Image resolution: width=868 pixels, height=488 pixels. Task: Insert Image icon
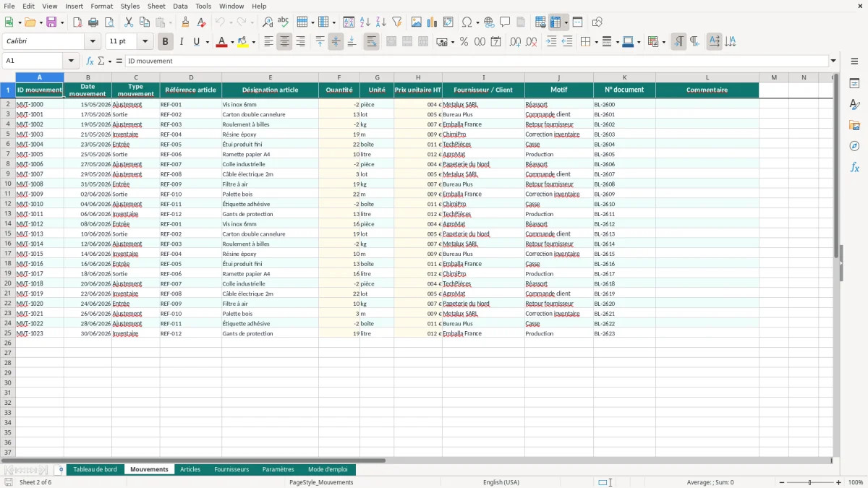pos(416,22)
